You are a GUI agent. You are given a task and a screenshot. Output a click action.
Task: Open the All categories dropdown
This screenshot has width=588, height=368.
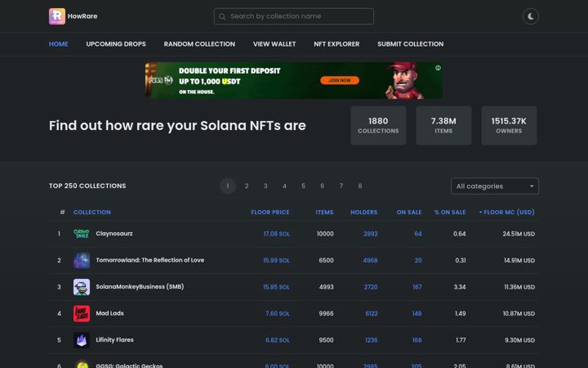pyautogui.click(x=495, y=186)
